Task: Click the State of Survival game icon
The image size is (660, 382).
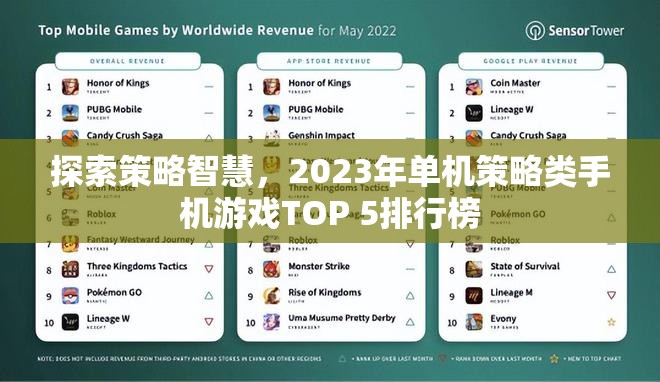Action: [474, 269]
